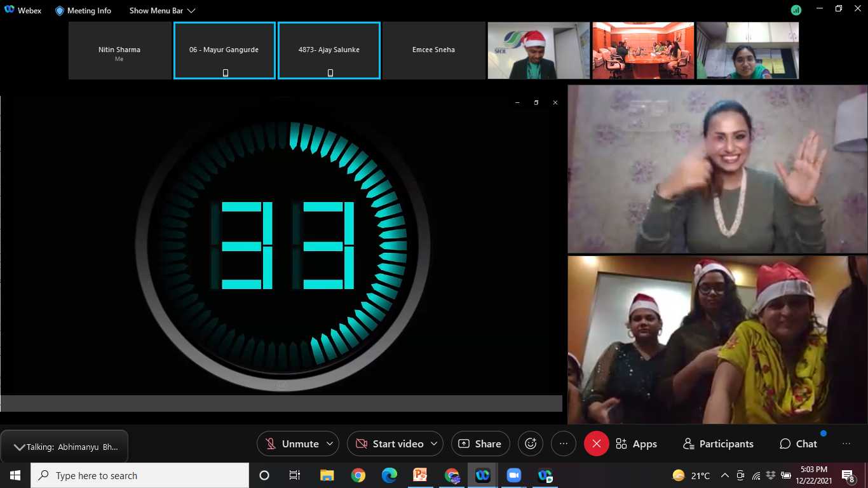
Task: Close the shared countdown window
Action: pos(555,102)
